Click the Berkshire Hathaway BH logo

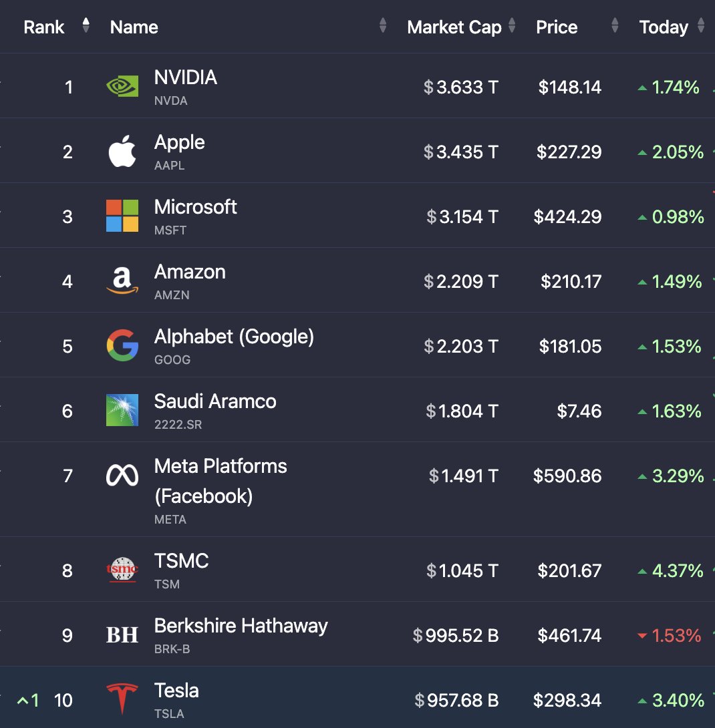click(x=122, y=635)
